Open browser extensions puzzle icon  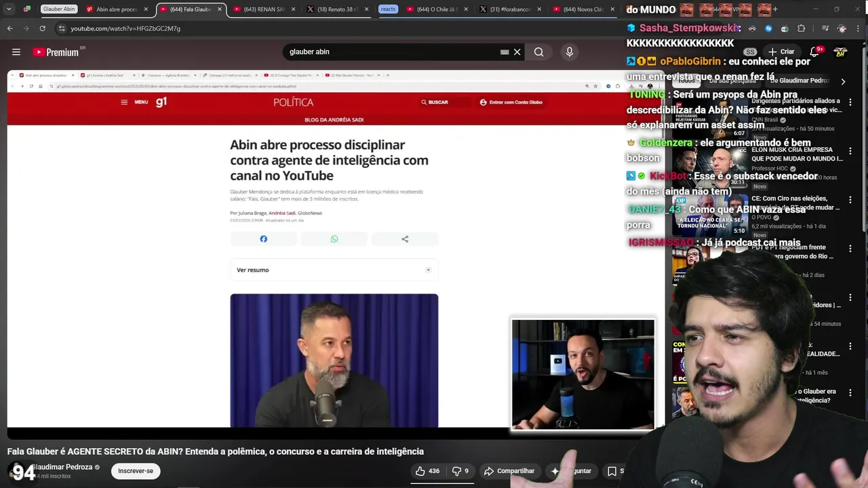point(801,28)
